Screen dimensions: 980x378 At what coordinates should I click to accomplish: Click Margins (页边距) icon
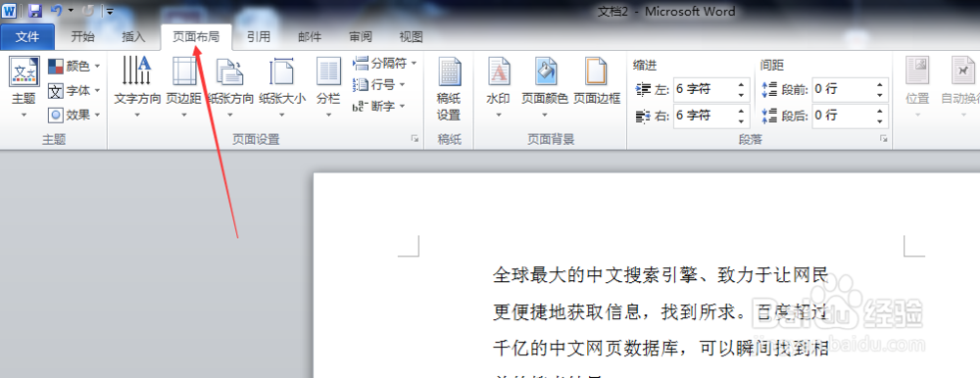pyautogui.click(x=184, y=71)
